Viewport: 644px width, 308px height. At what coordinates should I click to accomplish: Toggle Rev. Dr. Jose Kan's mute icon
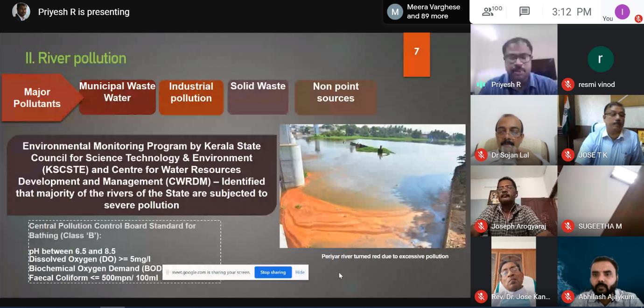click(481, 296)
